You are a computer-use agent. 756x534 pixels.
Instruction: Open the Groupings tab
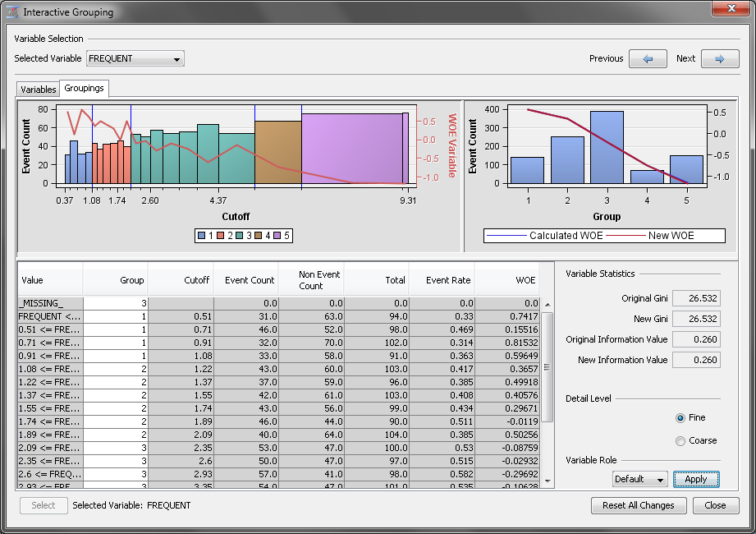84,89
